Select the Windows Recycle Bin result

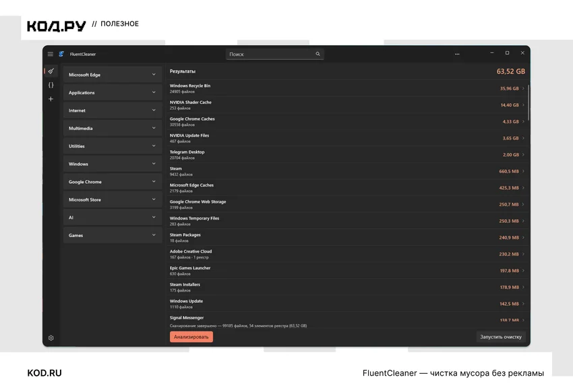coord(347,88)
